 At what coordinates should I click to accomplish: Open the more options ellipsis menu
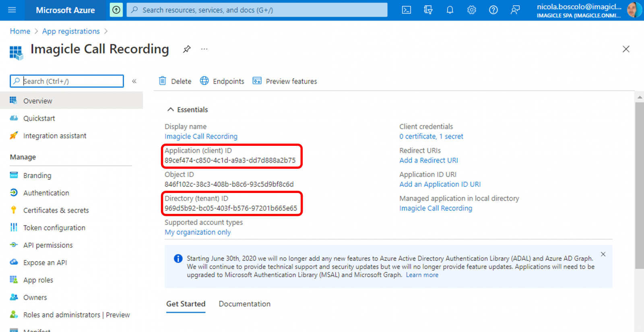pos(204,49)
